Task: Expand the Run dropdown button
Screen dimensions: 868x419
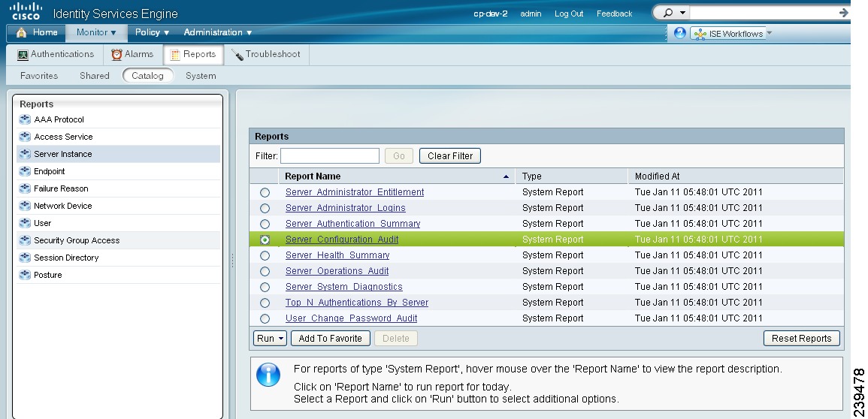Action: (270, 339)
